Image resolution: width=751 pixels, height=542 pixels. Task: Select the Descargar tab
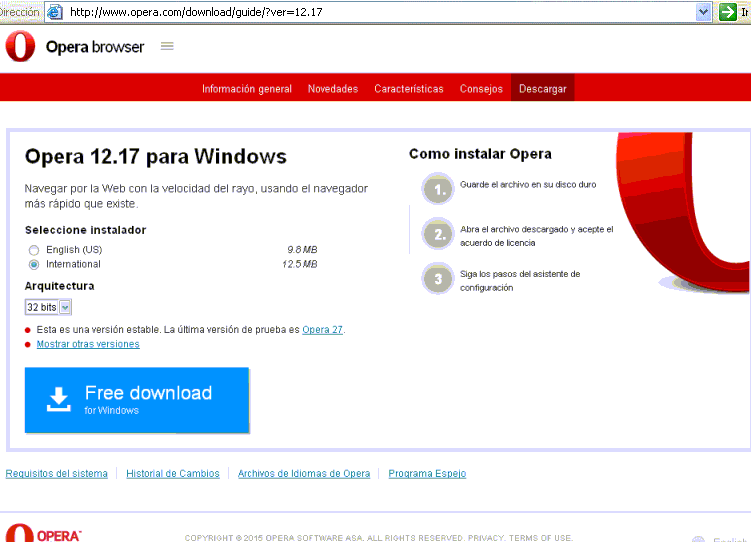tap(543, 88)
